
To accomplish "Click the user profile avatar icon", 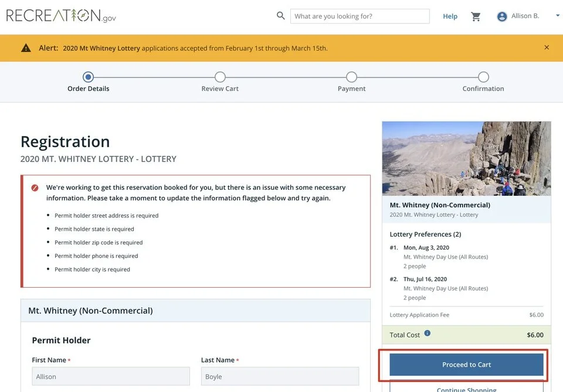I will tap(502, 16).
